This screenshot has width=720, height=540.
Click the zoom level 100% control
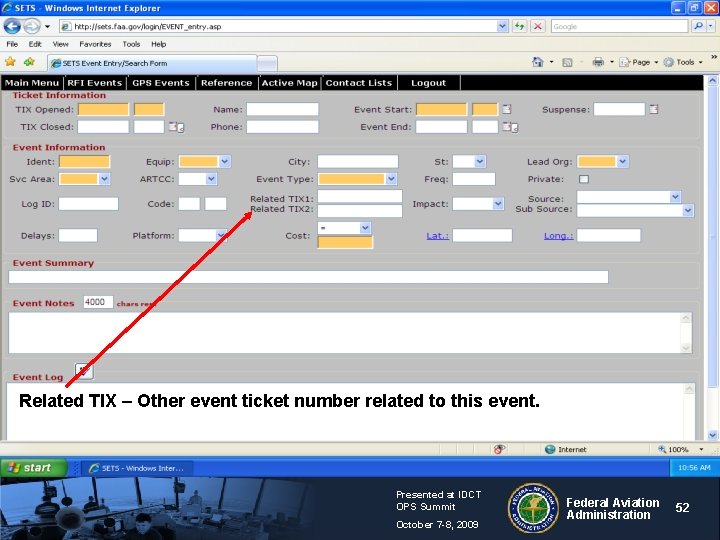click(x=681, y=449)
